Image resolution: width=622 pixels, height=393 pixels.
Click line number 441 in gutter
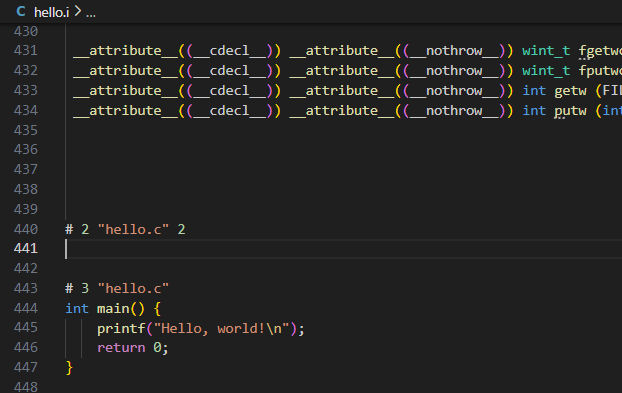tap(26, 249)
